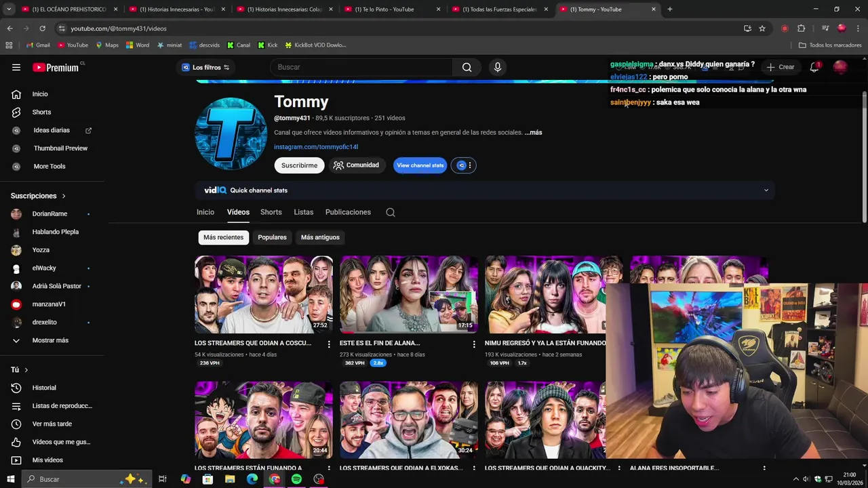Bookmark this page with the star icon

coord(762,28)
